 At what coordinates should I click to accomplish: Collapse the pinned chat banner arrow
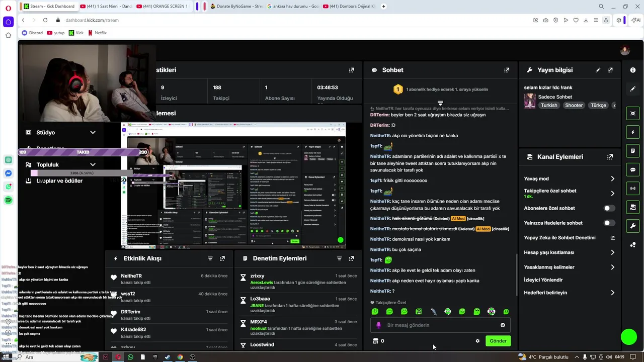point(440,103)
